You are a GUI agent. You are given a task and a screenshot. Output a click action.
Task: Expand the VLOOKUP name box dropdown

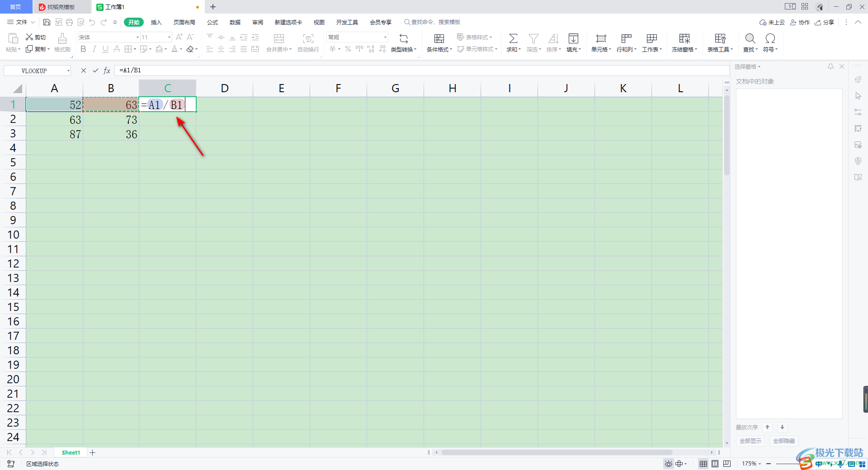pos(68,70)
